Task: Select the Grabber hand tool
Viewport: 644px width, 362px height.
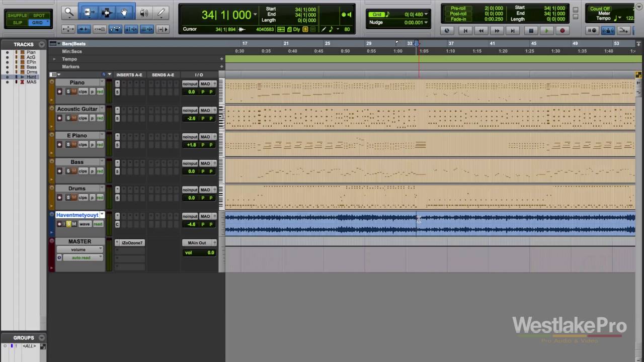Action: (124, 13)
